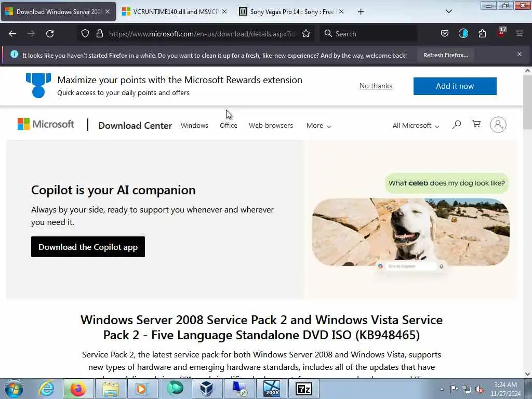Image resolution: width=532 pixels, height=399 pixels.
Task: Open Windows Media Player taskbar icon
Action: tap(142, 389)
